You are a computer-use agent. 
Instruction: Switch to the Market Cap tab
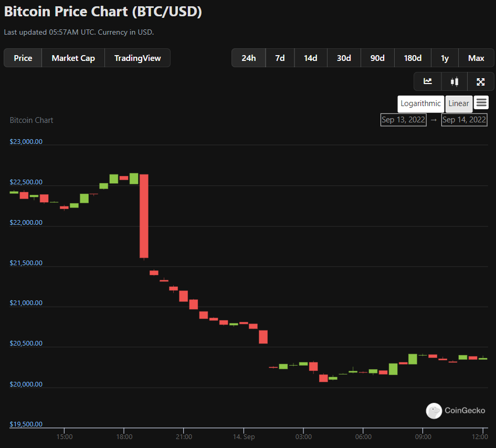73,58
